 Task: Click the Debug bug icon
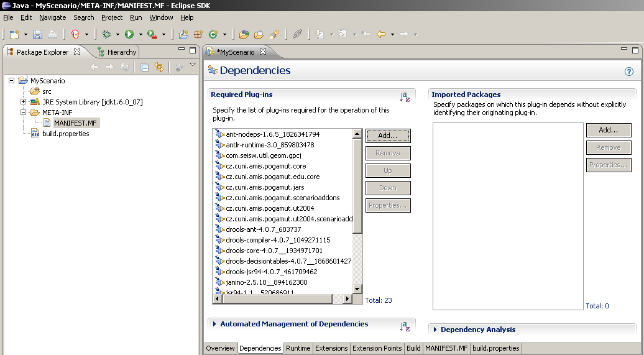[x=106, y=35]
